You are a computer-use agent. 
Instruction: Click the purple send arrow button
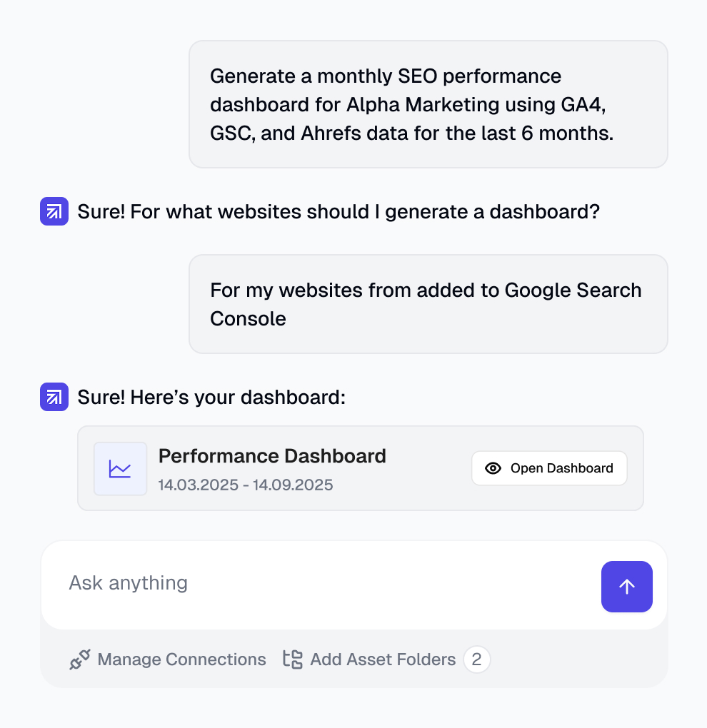626,587
